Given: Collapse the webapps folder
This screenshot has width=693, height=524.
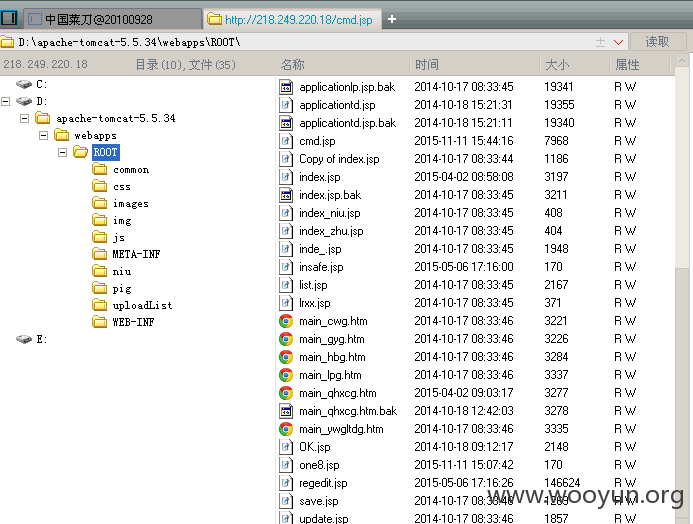Looking at the screenshot, I should click(43, 135).
